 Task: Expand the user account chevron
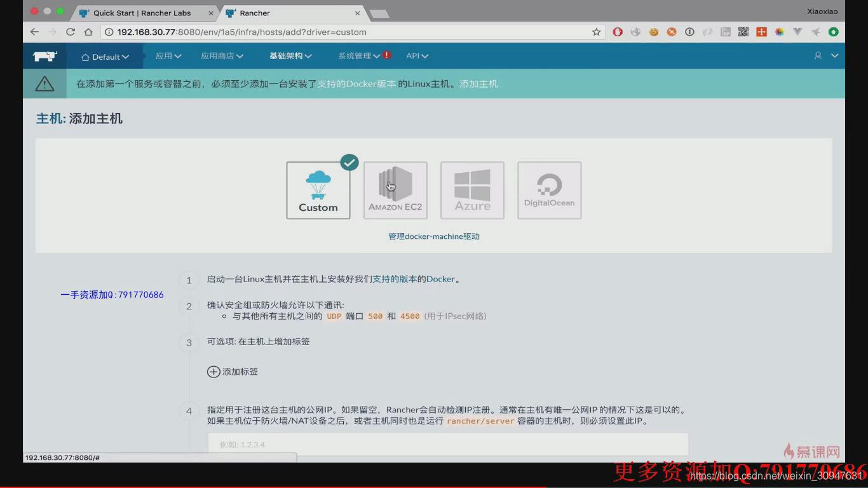[x=834, y=56]
